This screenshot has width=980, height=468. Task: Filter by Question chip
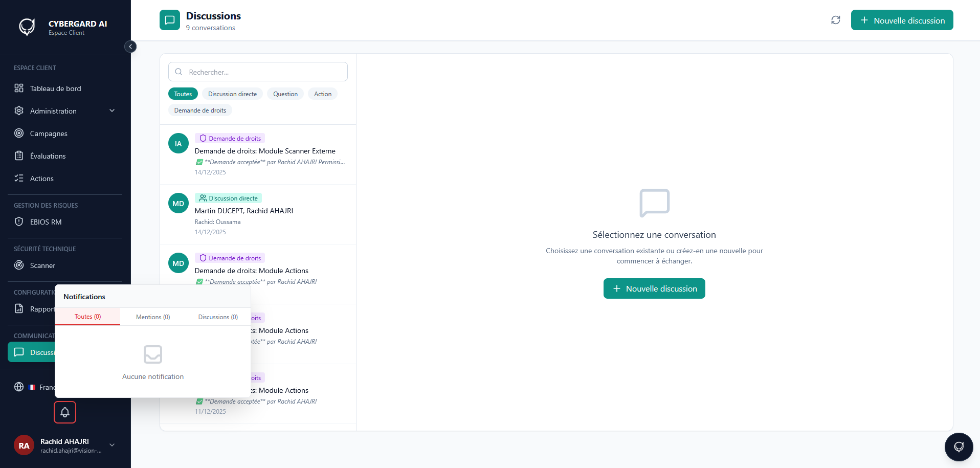(285, 94)
